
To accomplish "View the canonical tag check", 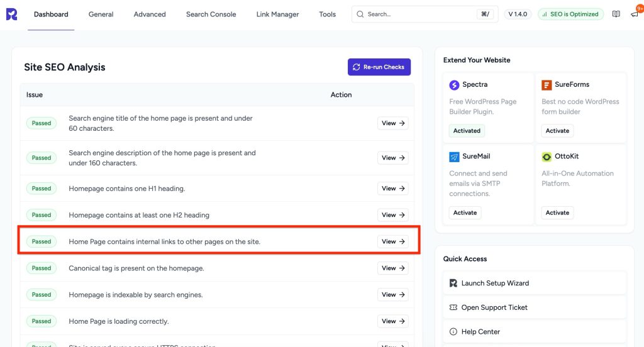I will [x=393, y=268].
